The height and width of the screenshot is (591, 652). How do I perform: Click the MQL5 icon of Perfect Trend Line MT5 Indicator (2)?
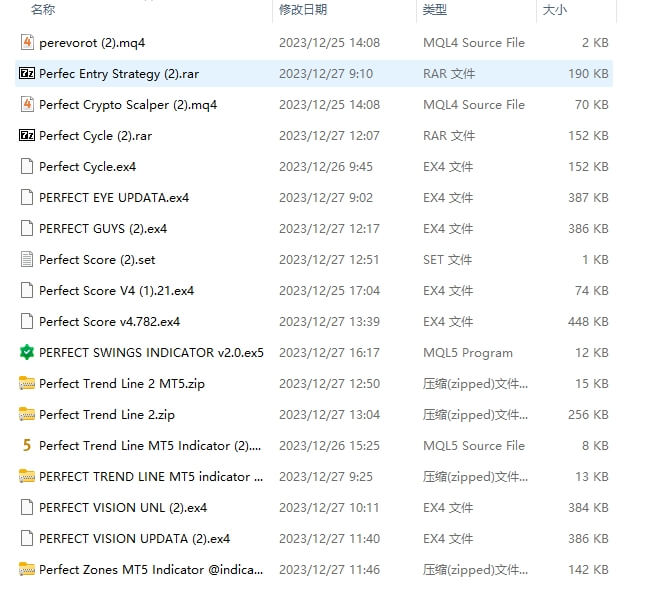pyautogui.click(x=27, y=445)
